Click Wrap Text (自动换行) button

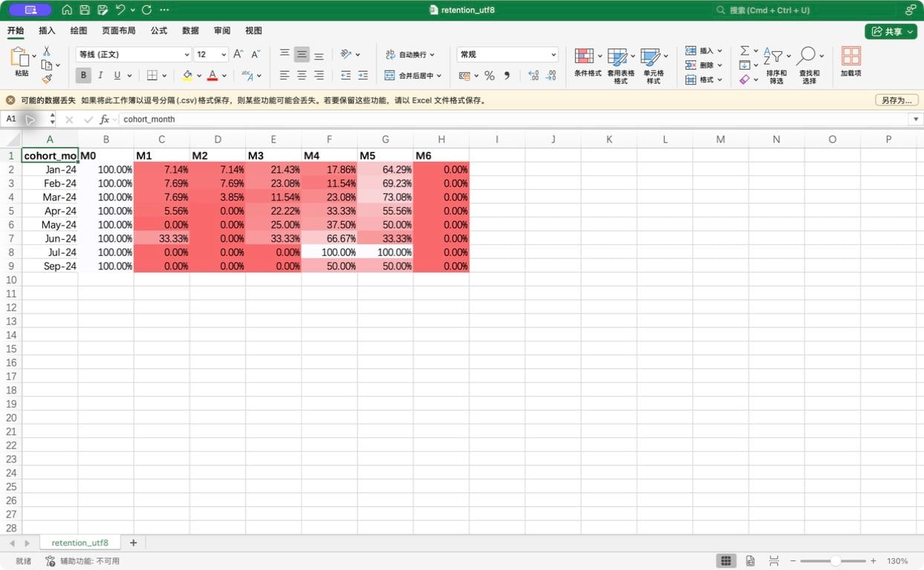(410, 54)
